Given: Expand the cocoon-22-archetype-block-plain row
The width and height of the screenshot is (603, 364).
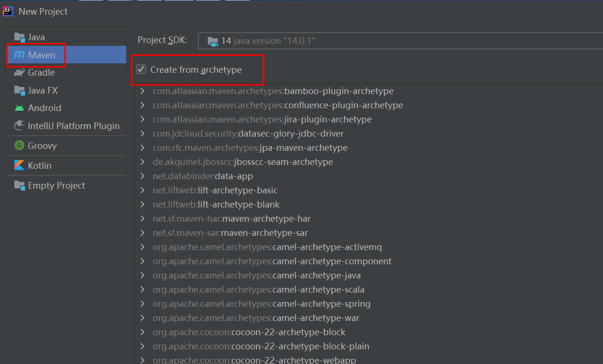Looking at the screenshot, I should [142, 347].
